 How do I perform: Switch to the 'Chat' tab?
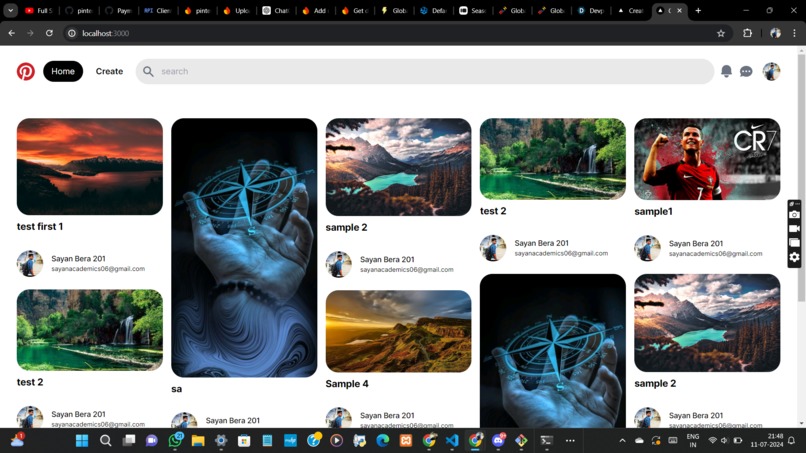point(276,10)
